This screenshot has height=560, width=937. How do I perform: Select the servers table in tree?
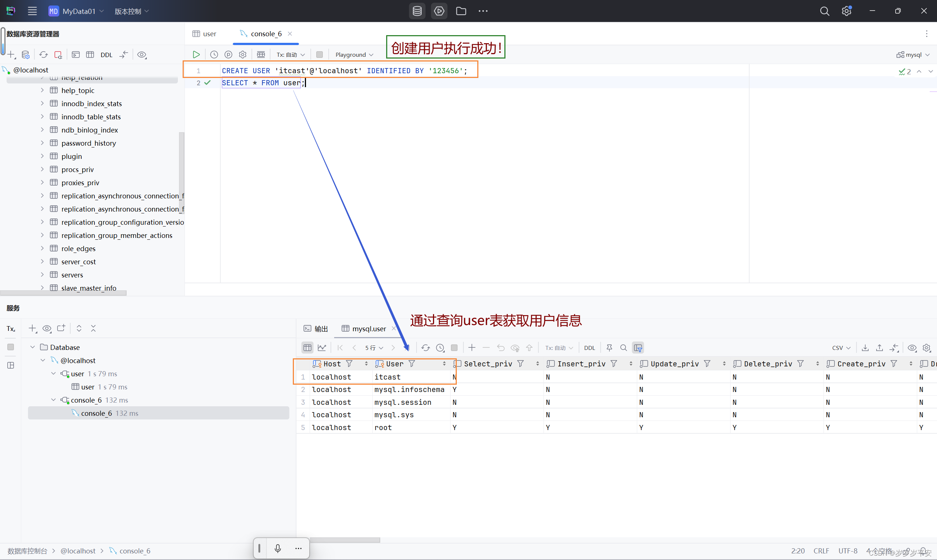pos(72,275)
